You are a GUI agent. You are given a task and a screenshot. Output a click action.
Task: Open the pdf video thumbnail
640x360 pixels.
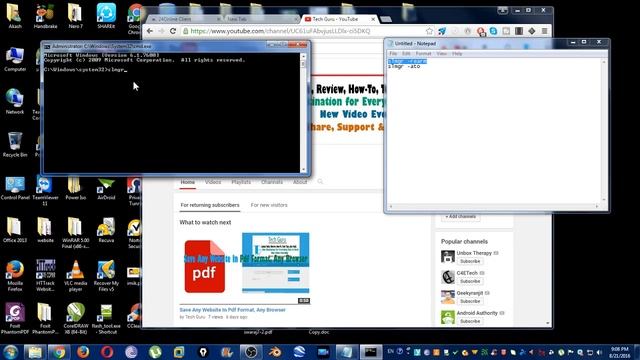(244, 269)
